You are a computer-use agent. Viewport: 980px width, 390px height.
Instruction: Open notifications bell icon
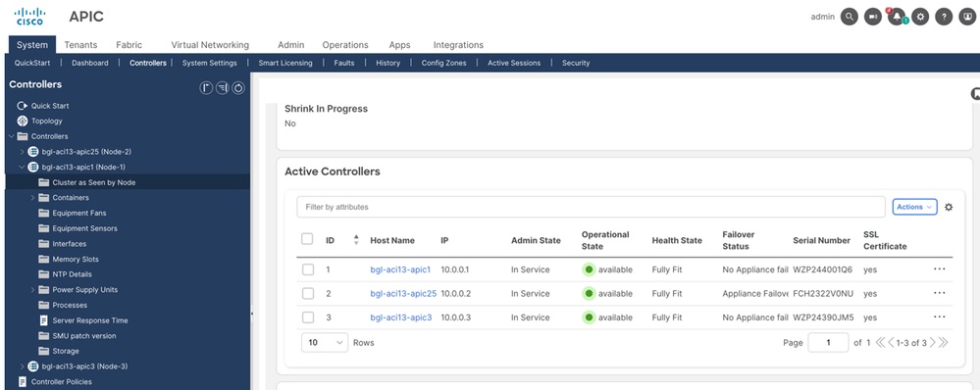click(x=897, y=17)
